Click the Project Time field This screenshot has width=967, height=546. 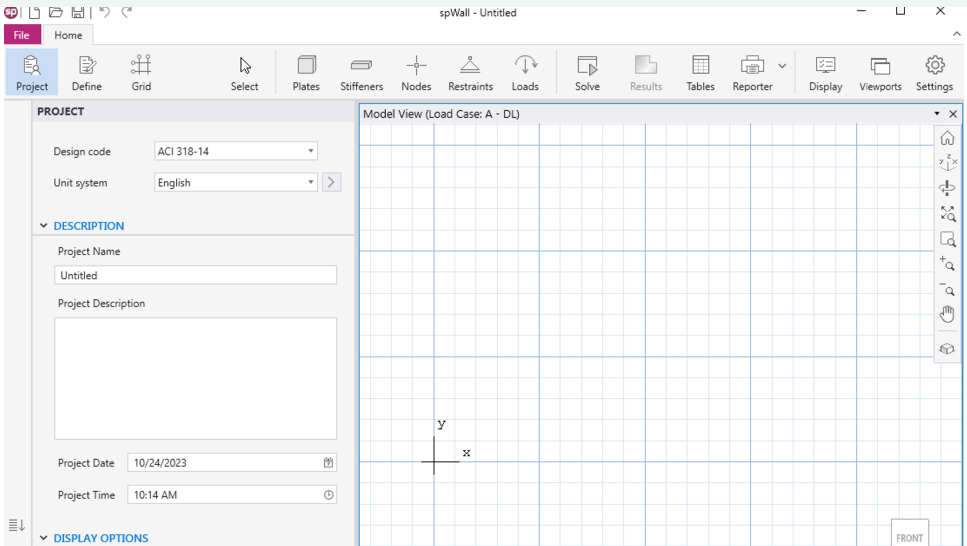(232, 495)
